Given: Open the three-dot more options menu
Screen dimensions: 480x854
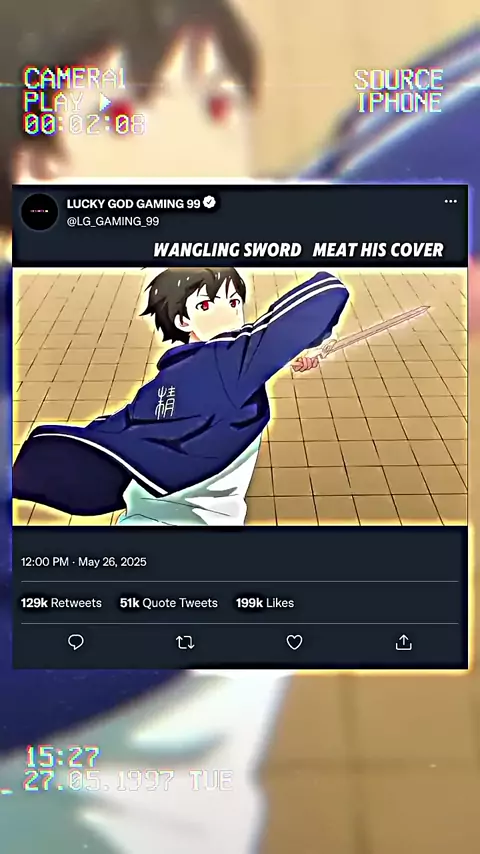Looking at the screenshot, I should tap(451, 202).
